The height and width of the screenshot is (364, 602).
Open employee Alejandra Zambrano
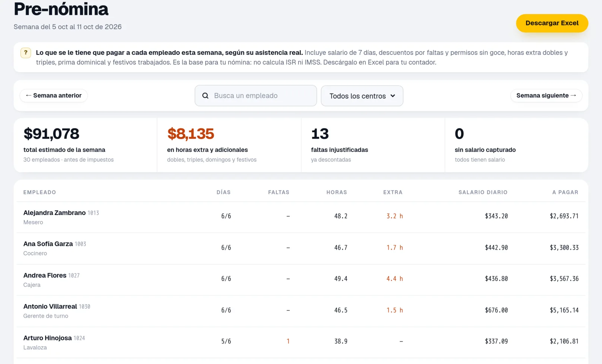[55, 213]
